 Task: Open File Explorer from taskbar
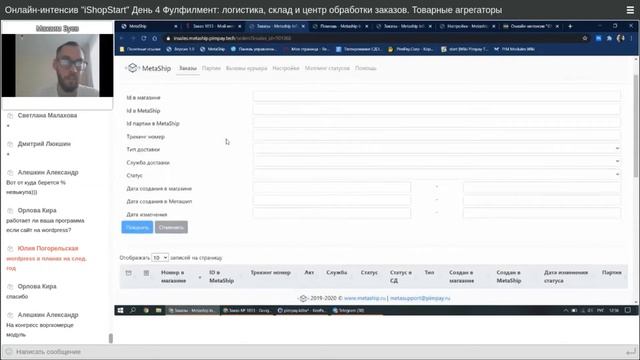158,310
